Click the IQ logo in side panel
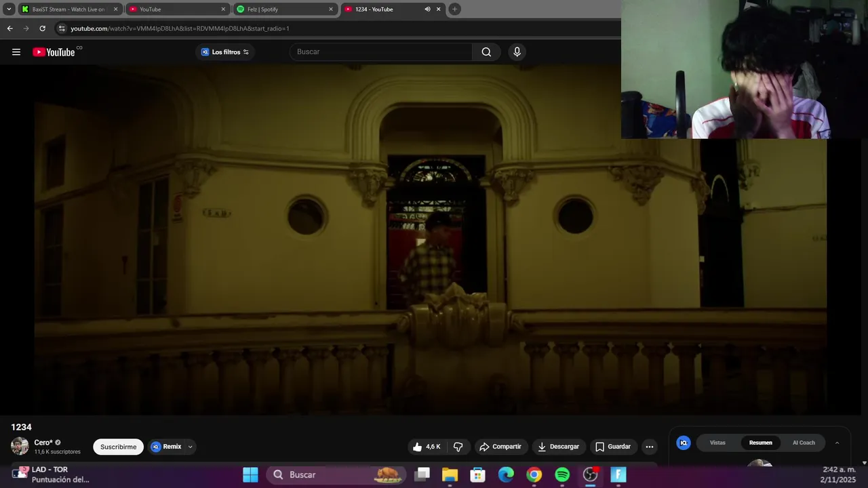The height and width of the screenshot is (488, 868). click(684, 443)
